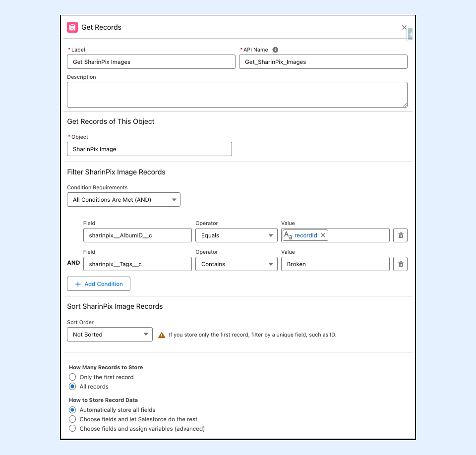The height and width of the screenshot is (455, 476).
Task: Close the Get Records dialog
Action: 404,27
